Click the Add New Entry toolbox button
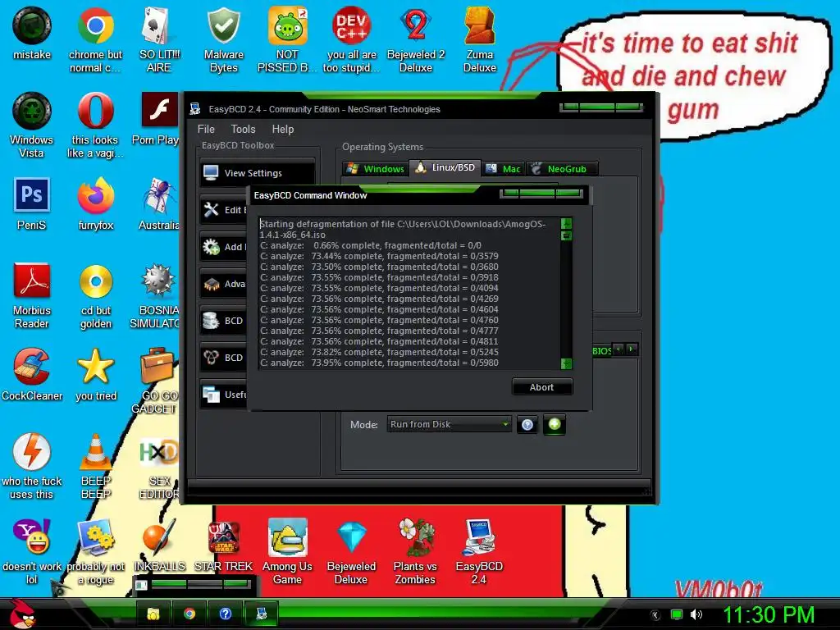Viewport: 840px width, 630px height. click(223, 246)
